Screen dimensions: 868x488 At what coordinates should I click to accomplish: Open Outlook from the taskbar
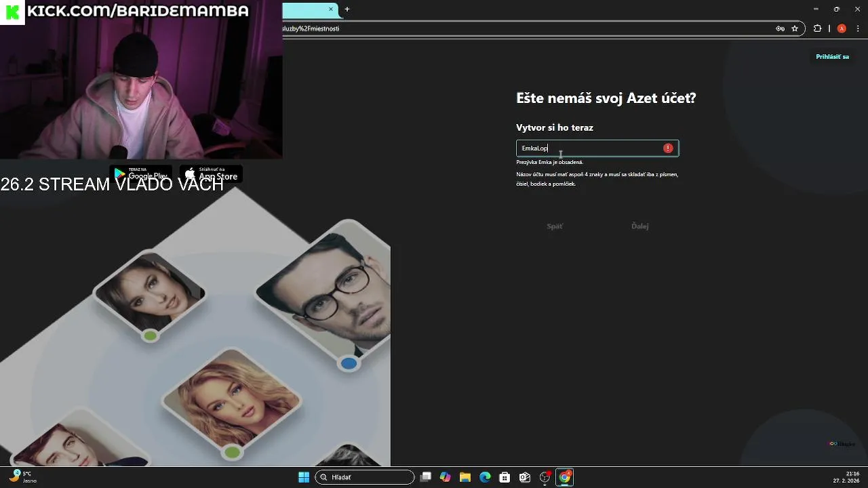tap(524, 477)
